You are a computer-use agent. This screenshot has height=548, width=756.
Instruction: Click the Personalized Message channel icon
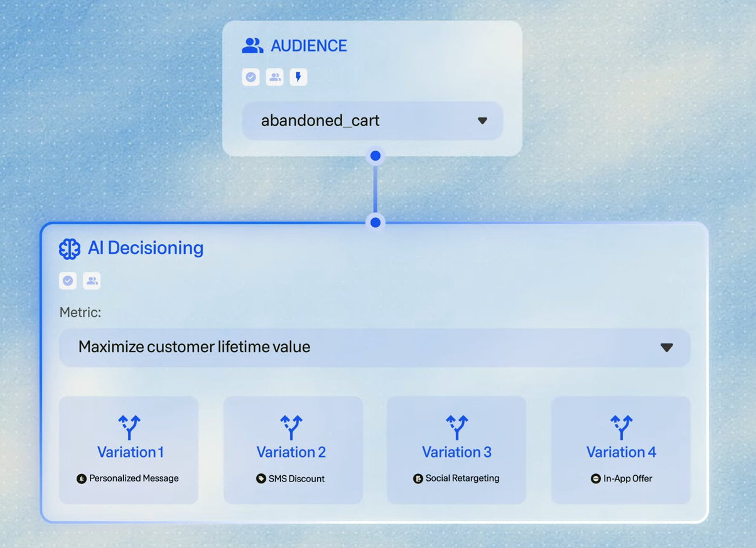pyautogui.click(x=82, y=479)
